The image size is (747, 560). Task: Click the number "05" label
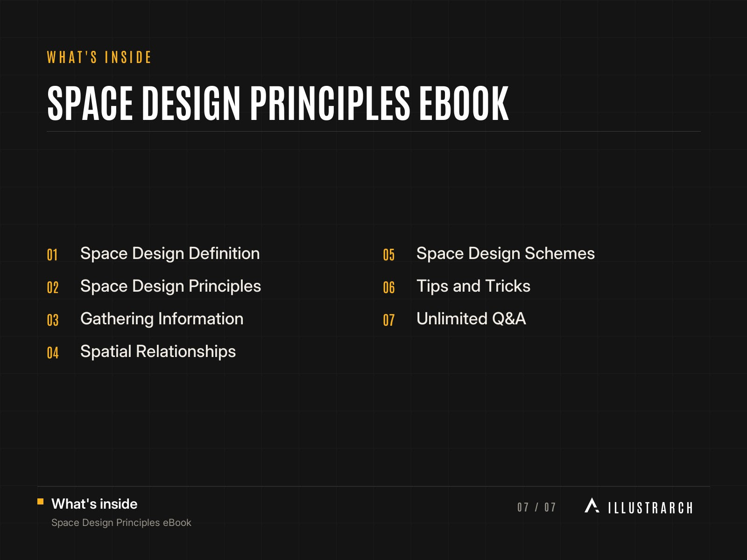tap(389, 255)
